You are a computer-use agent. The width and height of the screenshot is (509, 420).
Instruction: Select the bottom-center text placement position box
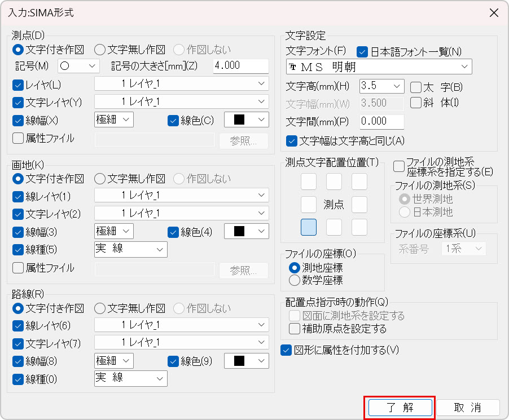(x=334, y=227)
